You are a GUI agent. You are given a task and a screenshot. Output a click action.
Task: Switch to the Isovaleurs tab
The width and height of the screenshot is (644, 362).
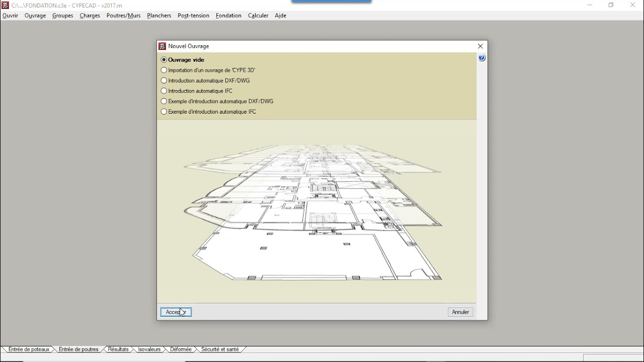pos(149,349)
